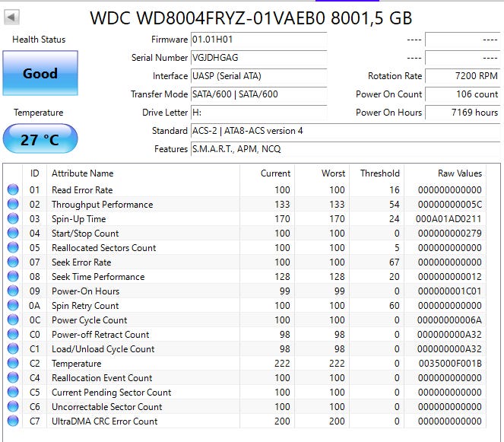
Task: Click the status icon for Seek Error Rate
Action: pos(13,262)
